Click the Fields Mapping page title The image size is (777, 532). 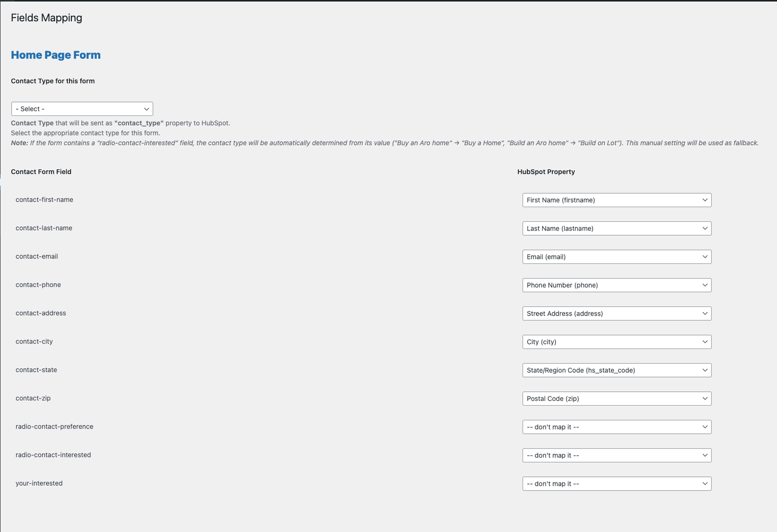(x=47, y=18)
